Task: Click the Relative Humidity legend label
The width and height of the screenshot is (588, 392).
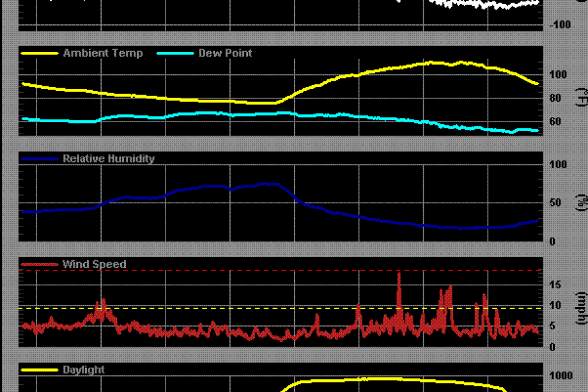Action: (109, 159)
